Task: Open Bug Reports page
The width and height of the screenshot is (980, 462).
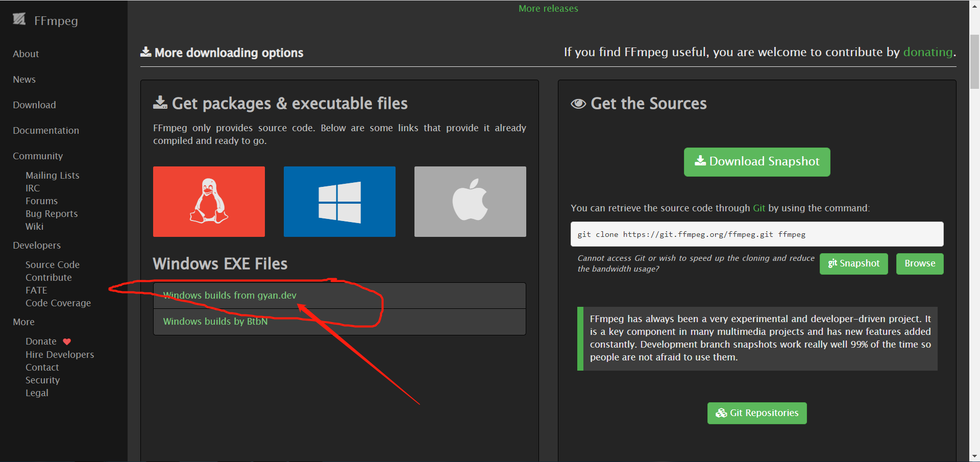Action: pyautogui.click(x=52, y=213)
